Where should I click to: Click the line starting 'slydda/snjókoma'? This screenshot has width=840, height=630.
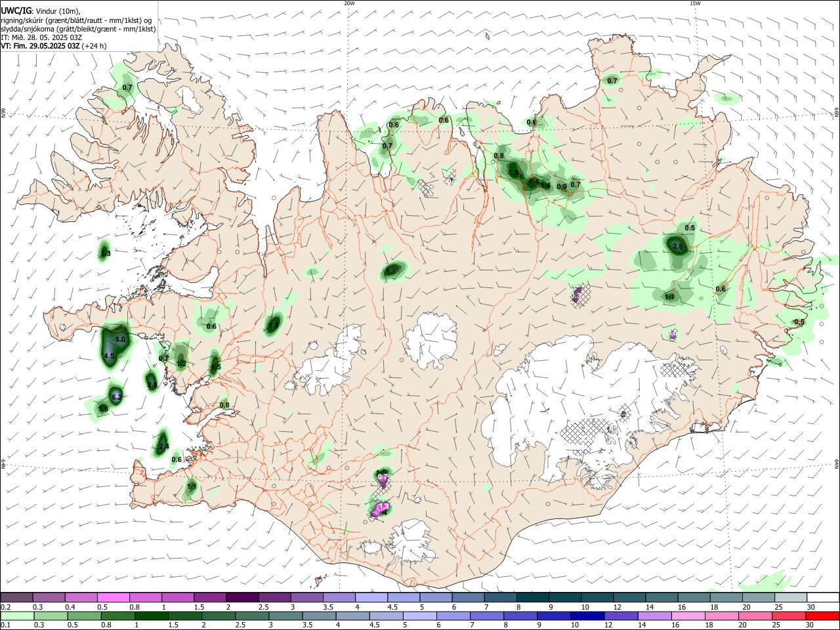(x=78, y=29)
